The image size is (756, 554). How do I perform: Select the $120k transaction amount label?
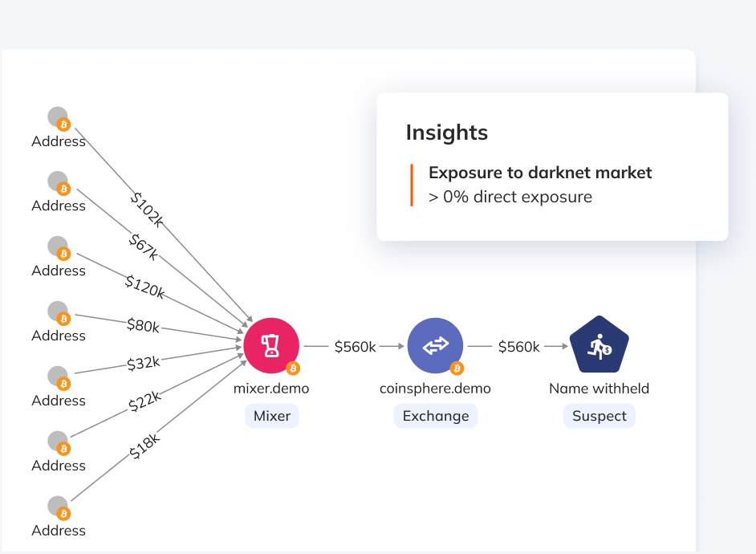pos(144,287)
